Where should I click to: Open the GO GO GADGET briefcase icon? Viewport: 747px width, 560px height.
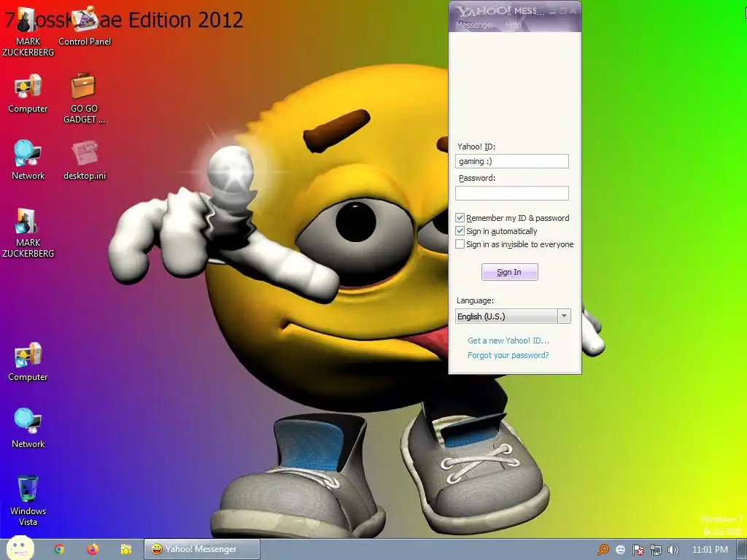[x=84, y=98]
